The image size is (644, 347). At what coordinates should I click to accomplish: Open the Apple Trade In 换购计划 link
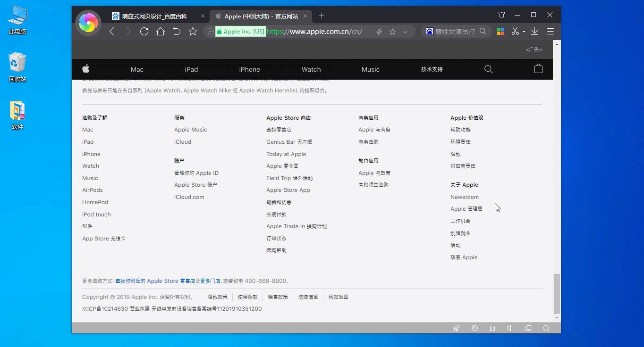[297, 226]
